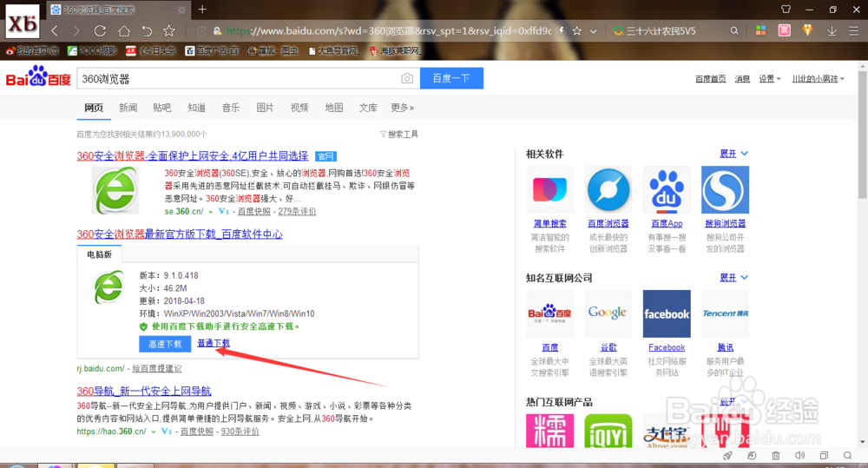Switch to the 地图 tab
The image size is (868, 468).
tap(334, 108)
